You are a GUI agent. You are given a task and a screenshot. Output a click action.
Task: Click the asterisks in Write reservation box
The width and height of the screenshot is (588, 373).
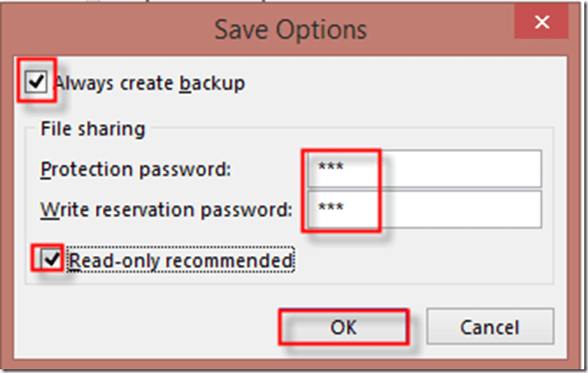[331, 210]
